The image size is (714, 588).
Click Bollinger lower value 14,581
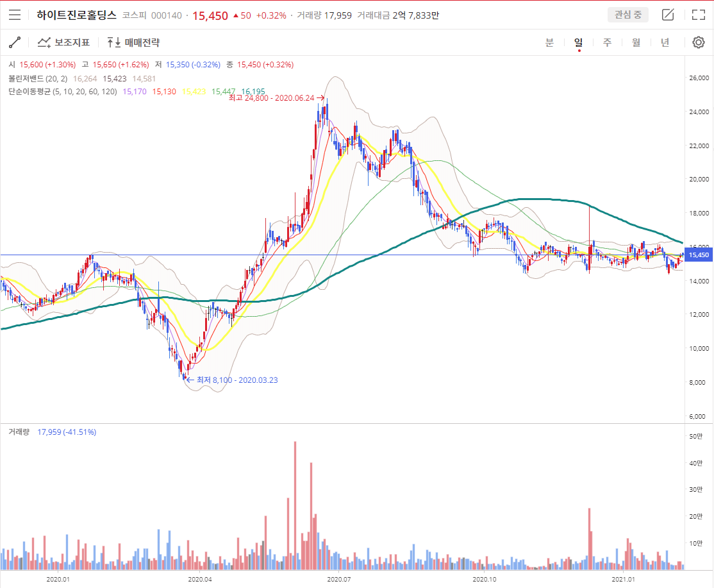[x=144, y=79]
